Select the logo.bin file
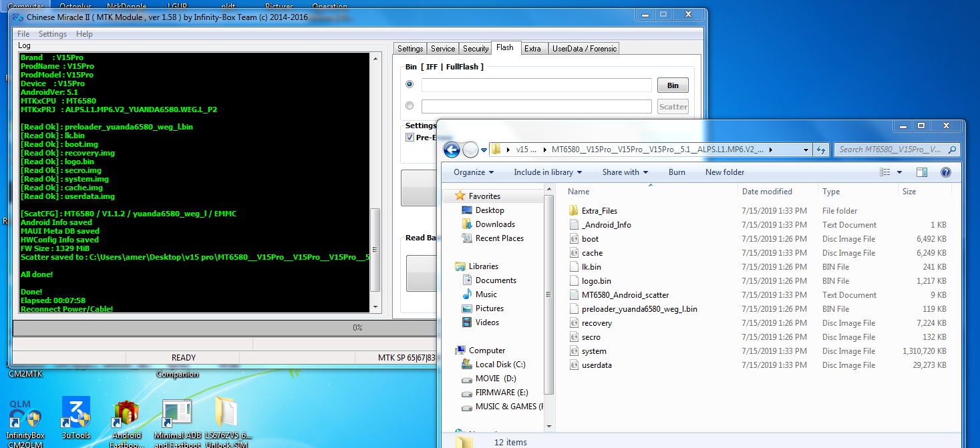This screenshot has height=448, width=980. 596,281
